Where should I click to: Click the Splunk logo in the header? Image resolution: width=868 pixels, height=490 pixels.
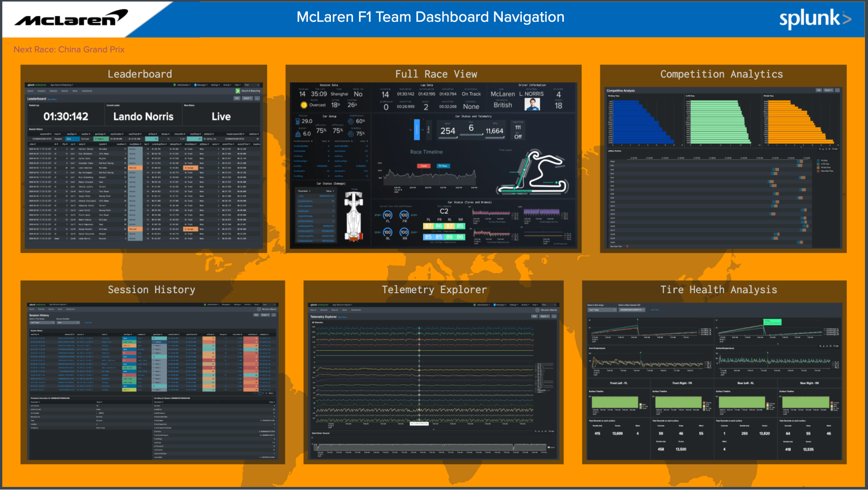[x=815, y=19]
